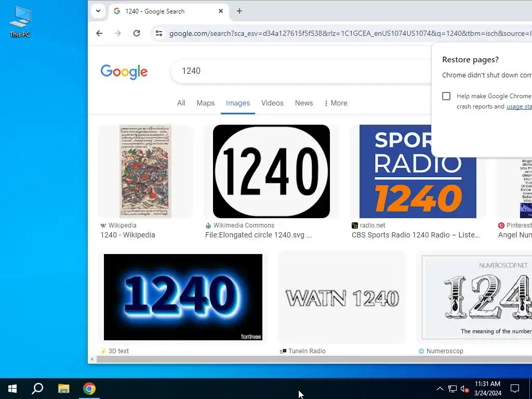The height and width of the screenshot is (399, 532).
Task: Open the Numeroscop 1240 meaning image
Action: click(x=477, y=297)
